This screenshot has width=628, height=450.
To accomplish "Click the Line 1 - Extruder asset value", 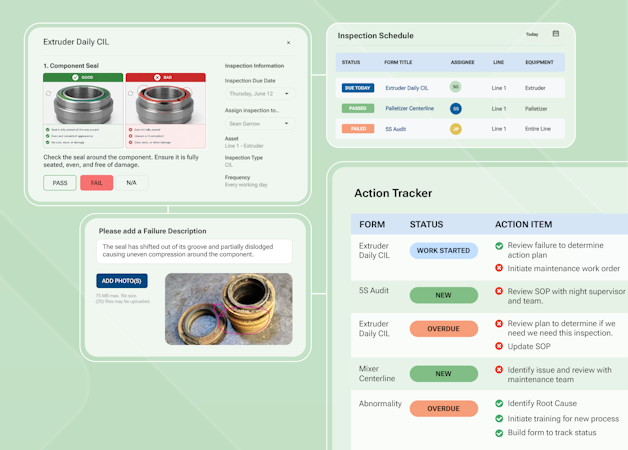I will tap(244, 146).
